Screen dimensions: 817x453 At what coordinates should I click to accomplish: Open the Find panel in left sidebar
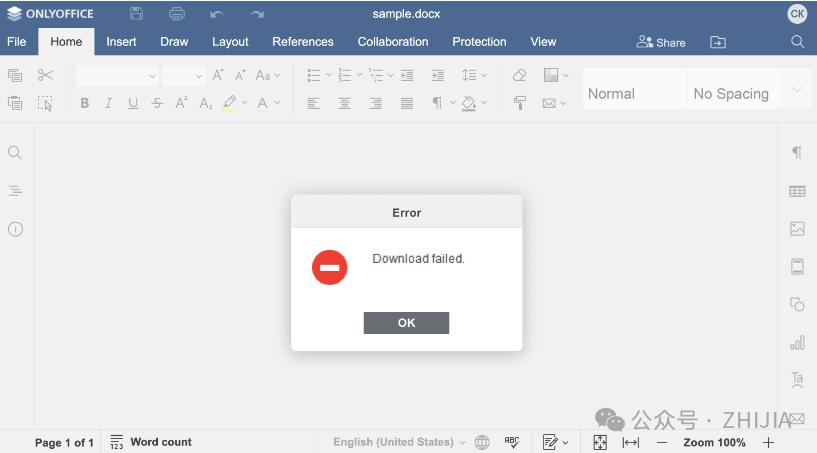(x=15, y=152)
